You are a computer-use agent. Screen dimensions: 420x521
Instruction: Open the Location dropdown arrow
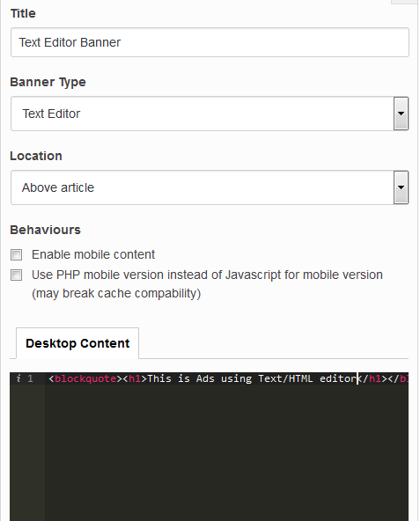401,187
